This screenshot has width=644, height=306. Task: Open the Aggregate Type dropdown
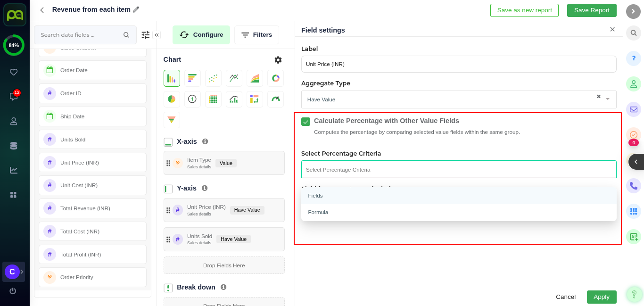tap(608, 99)
